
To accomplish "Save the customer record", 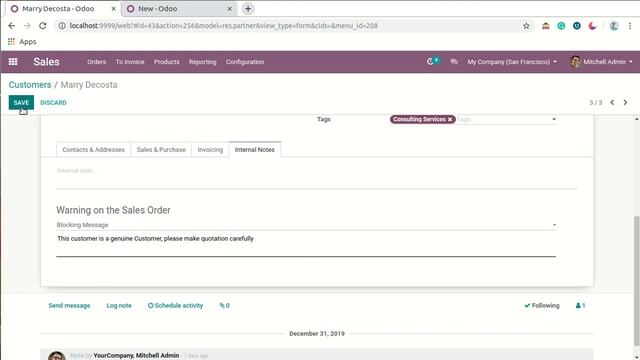I will [x=21, y=102].
